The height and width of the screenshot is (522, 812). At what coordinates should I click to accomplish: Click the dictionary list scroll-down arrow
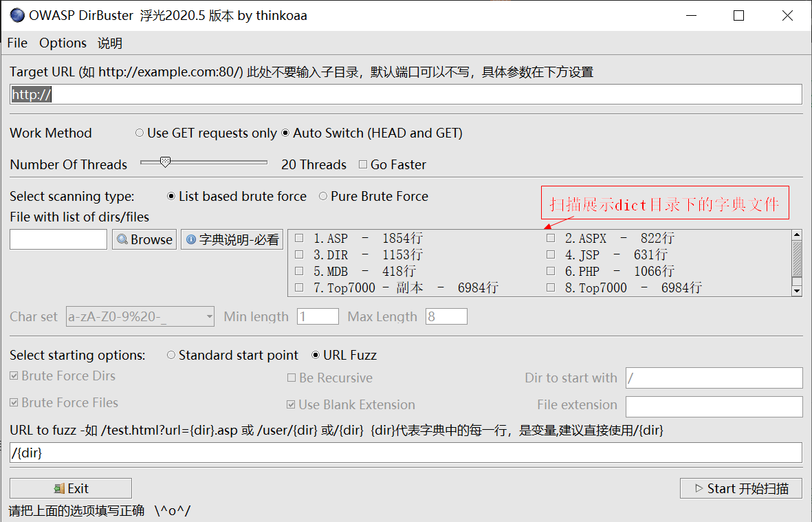tap(797, 291)
